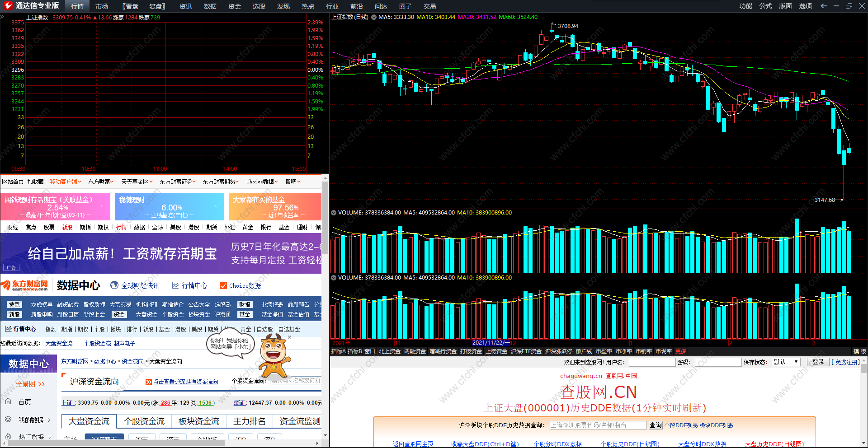Click the 热门数据 flame icon
868x448 pixels.
pos(8,437)
